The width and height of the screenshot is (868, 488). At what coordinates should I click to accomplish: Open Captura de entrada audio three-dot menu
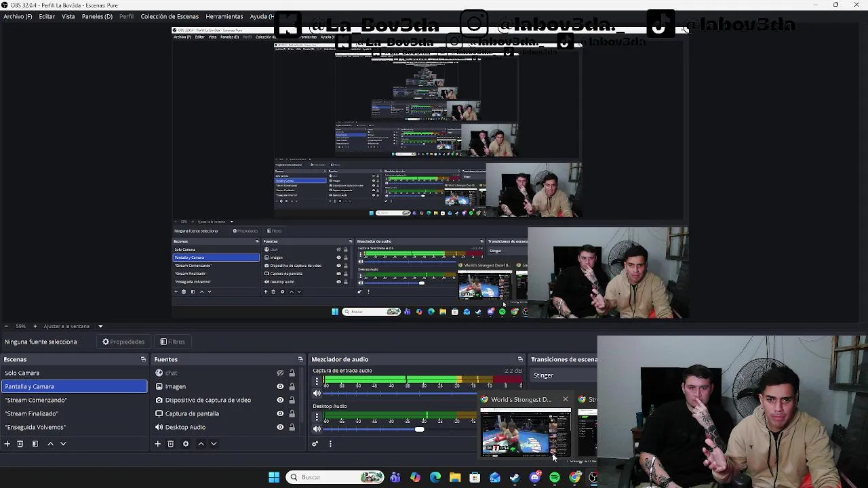pyautogui.click(x=316, y=382)
